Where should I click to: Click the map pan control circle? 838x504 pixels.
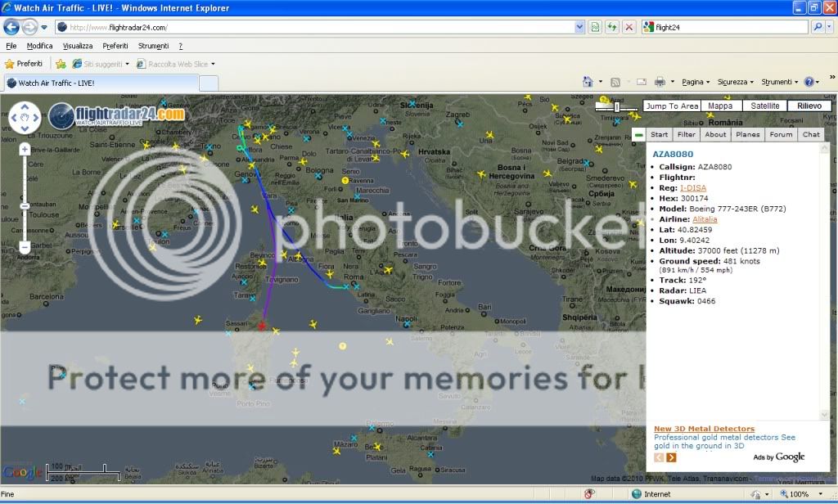point(25,118)
